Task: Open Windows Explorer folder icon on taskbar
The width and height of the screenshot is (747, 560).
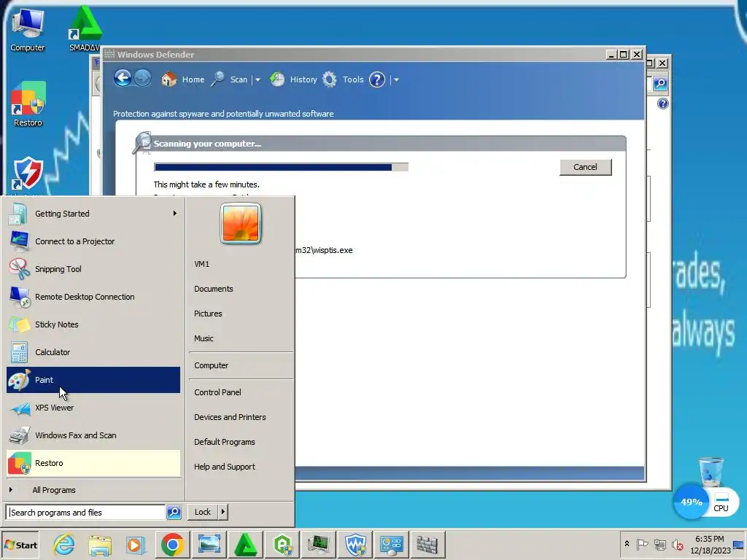Action: (99, 545)
